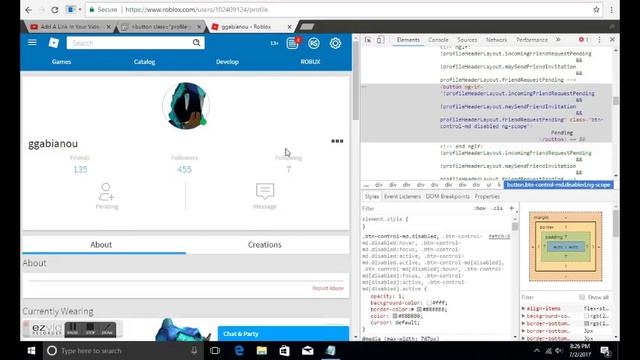The image size is (640, 360).
Task: Toggle the DevTools device toolbar icon
Action: [x=380, y=40]
